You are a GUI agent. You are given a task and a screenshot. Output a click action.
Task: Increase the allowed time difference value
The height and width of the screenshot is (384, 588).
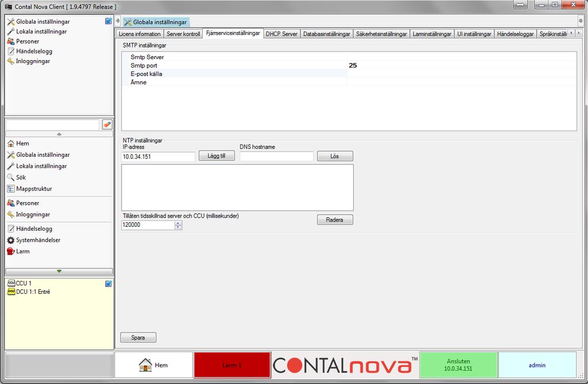click(178, 223)
